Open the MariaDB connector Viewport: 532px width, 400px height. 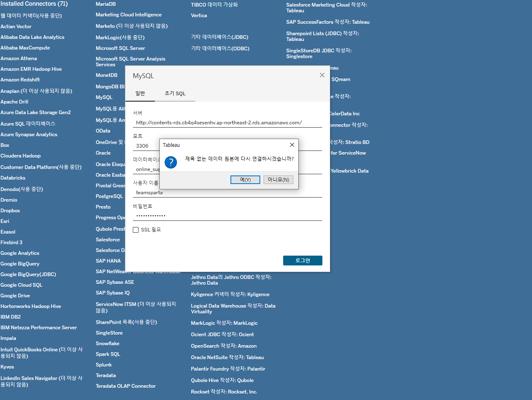click(x=106, y=4)
